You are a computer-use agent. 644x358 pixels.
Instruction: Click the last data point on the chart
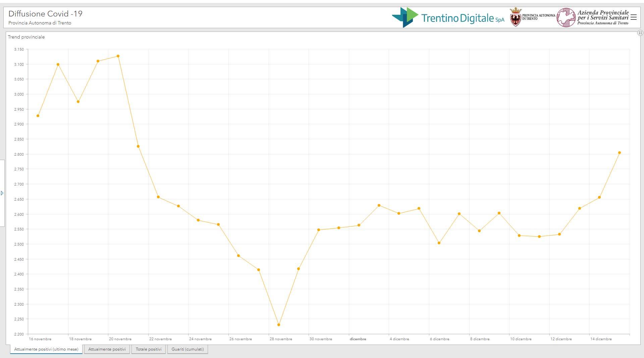tap(620, 153)
